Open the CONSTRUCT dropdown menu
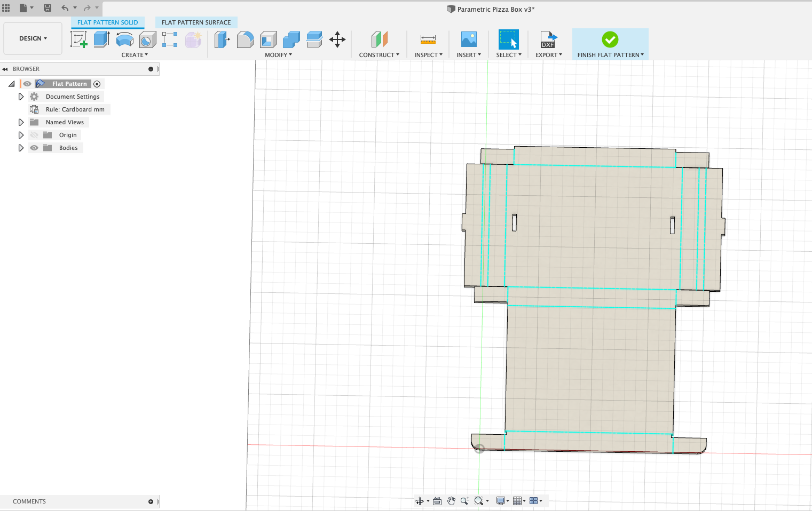 click(x=379, y=55)
